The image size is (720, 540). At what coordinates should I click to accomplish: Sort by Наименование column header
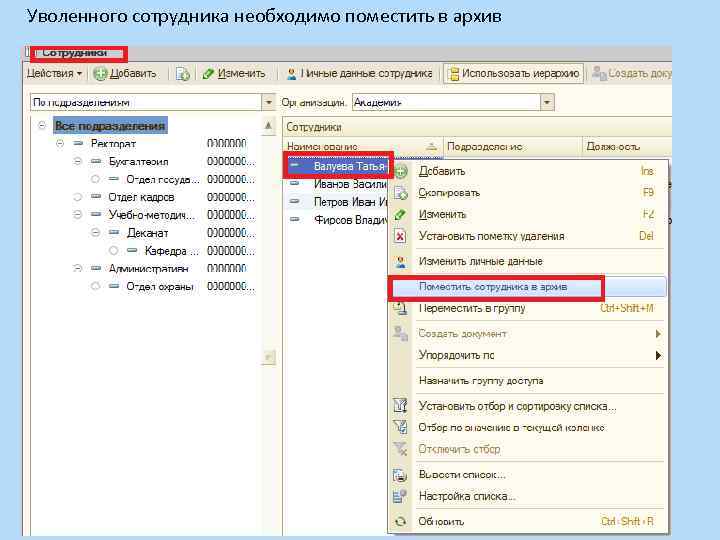point(363,146)
